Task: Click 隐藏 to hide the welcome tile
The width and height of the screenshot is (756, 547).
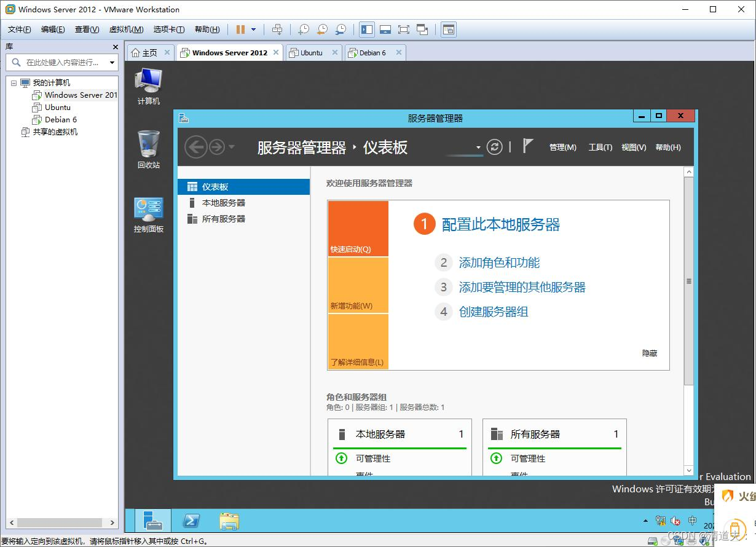Action: [650, 353]
